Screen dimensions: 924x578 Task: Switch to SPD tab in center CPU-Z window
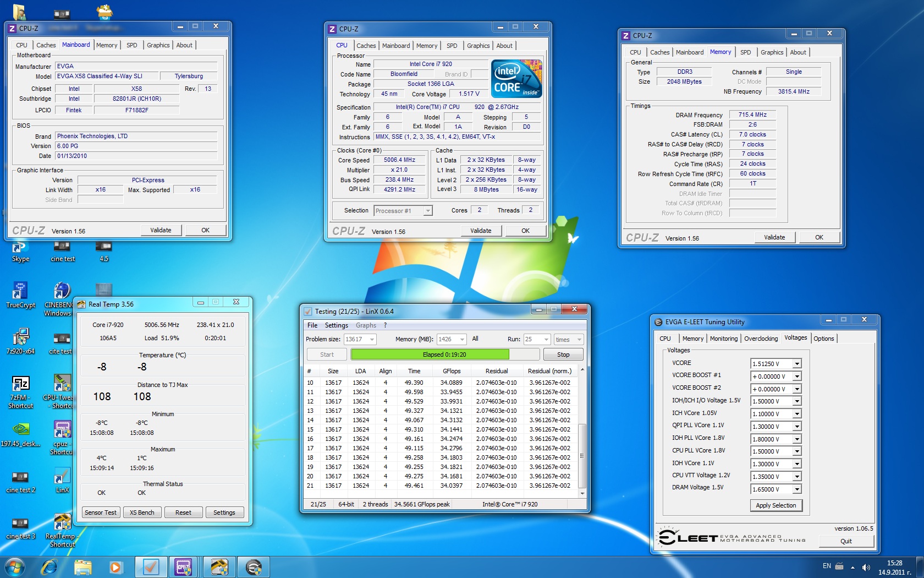pyautogui.click(x=452, y=46)
